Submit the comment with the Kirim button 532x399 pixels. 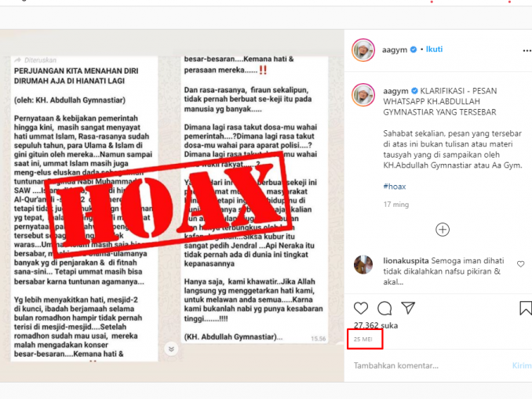pos(522,365)
